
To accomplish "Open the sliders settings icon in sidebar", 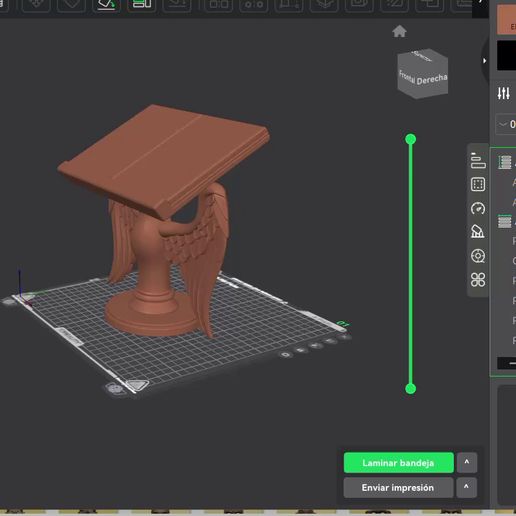I will (503, 93).
